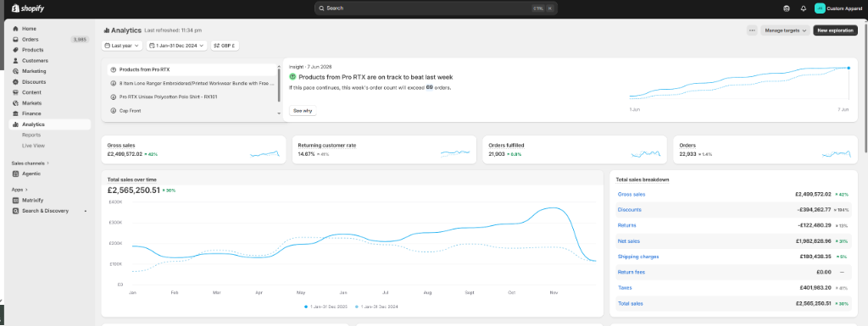Click the Search & Discovery app icon

point(15,211)
